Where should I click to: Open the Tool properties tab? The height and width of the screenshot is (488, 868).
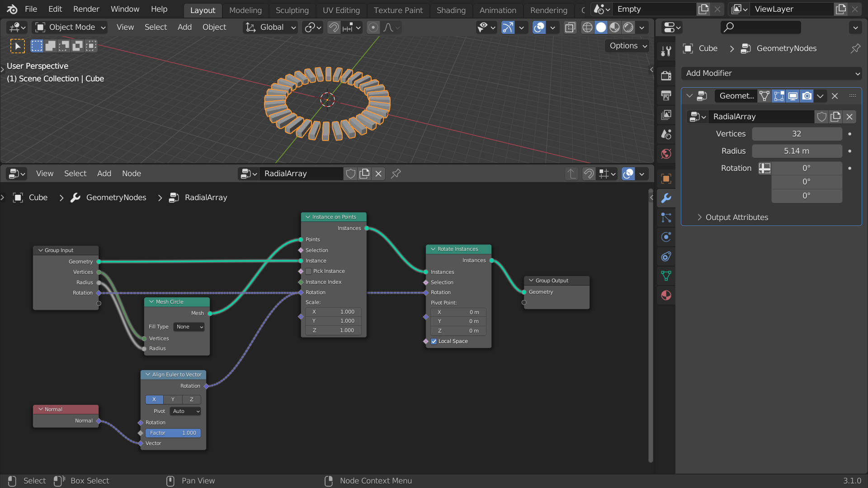666,52
